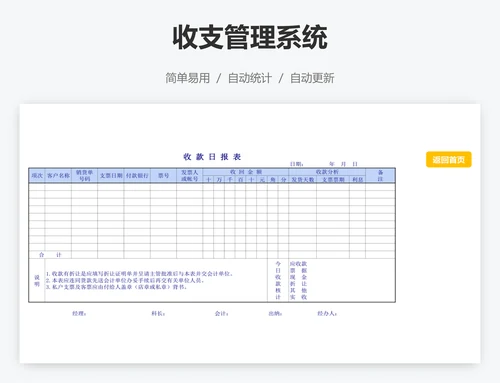Click the 合计 total row label
Image resolution: width=500 pixels, height=383 pixels.
pyautogui.click(x=50, y=255)
